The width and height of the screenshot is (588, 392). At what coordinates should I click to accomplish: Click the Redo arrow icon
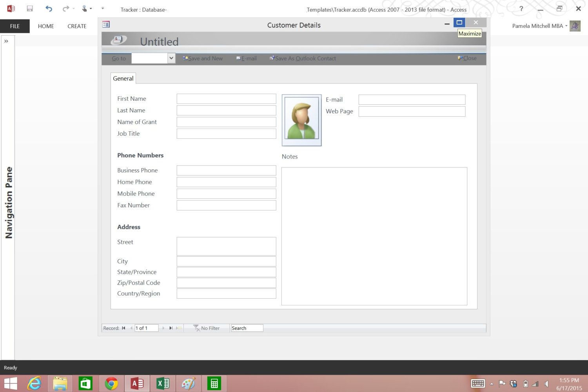(x=65, y=9)
